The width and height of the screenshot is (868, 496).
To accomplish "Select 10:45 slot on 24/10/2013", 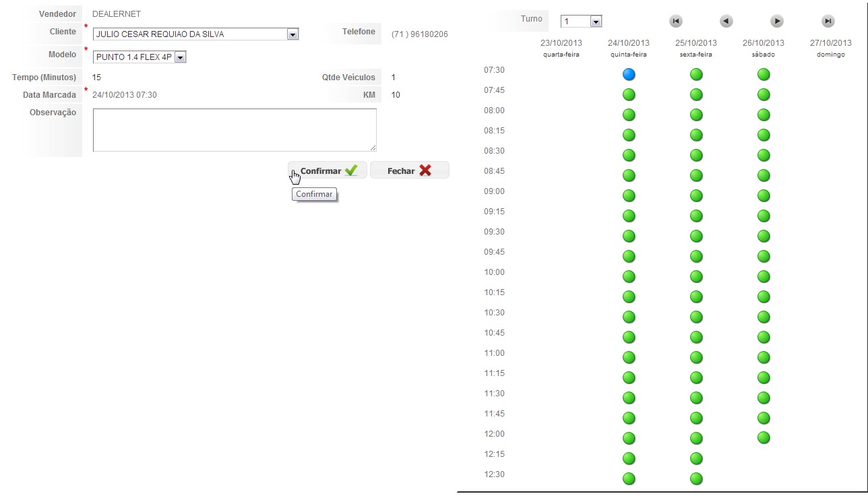I will point(629,337).
